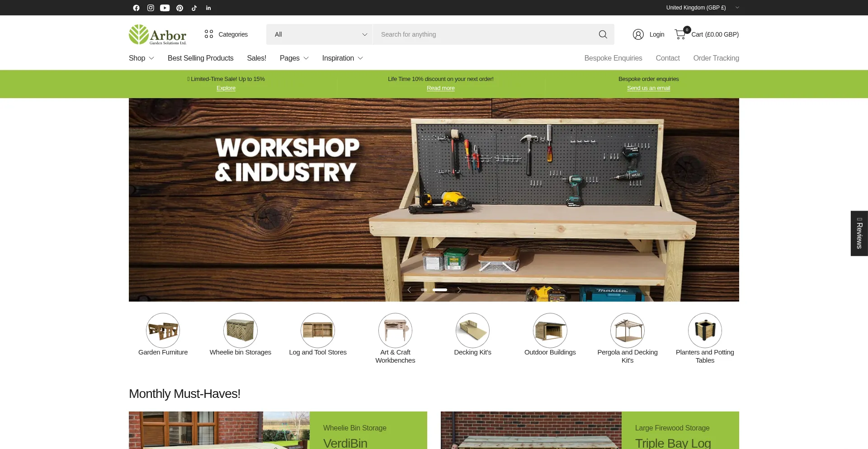Click the magnifying glass search icon
This screenshot has height=449, width=868.
603,34
